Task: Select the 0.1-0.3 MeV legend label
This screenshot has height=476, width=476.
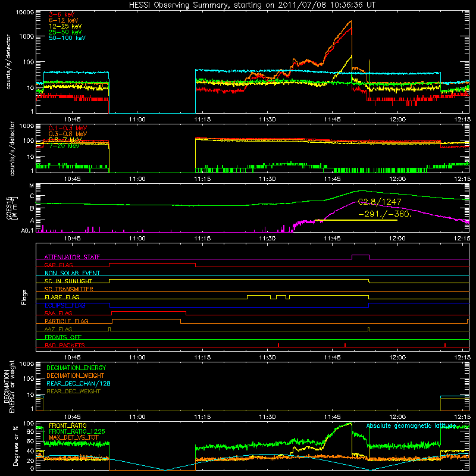Action: tap(68, 128)
